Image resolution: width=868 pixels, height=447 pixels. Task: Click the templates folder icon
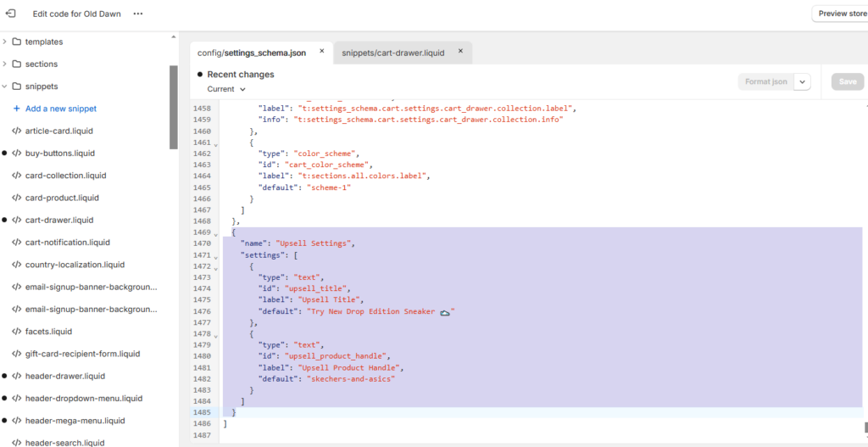point(17,42)
